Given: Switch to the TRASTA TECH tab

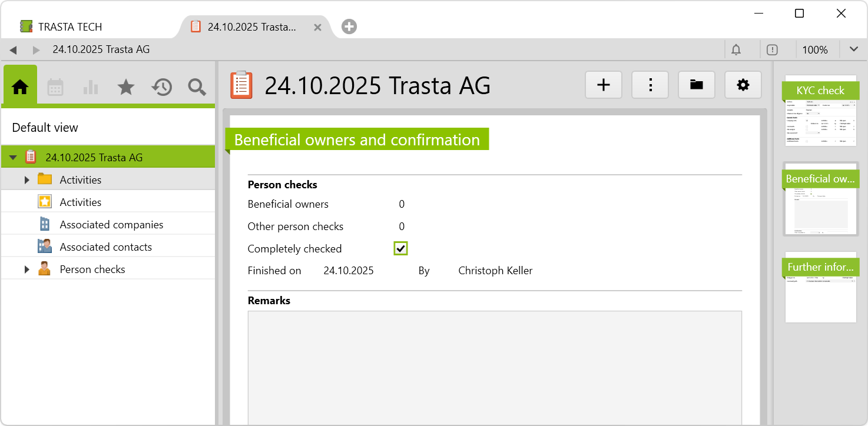Looking at the screenshot, I should [x=69, y=27].
